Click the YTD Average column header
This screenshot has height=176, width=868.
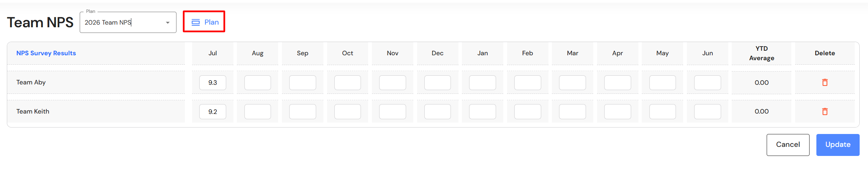pyautogui.click(x=761, y=53)
